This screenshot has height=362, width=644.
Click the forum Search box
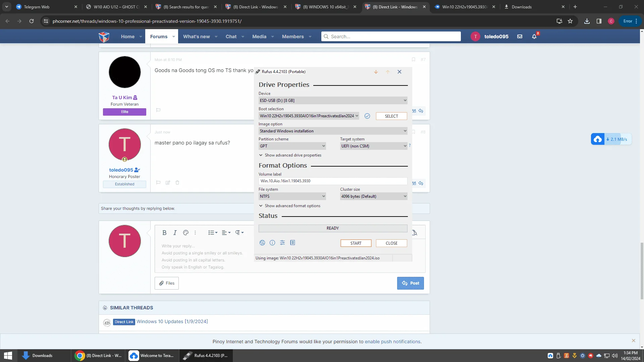pyautogui.click(x=391, y=37)
